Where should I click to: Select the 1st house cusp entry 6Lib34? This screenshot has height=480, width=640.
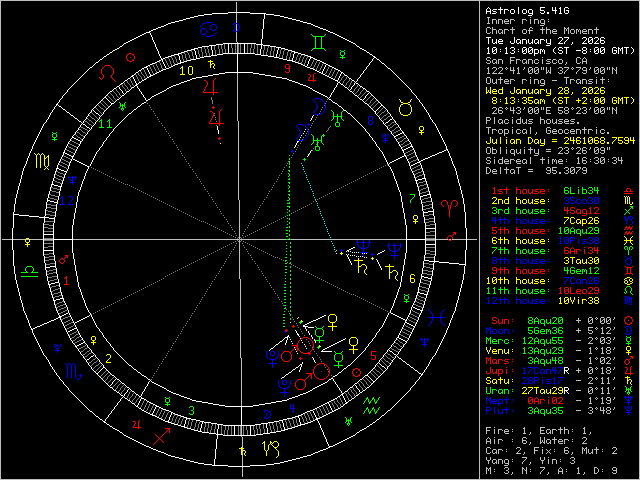click(555, 188)
